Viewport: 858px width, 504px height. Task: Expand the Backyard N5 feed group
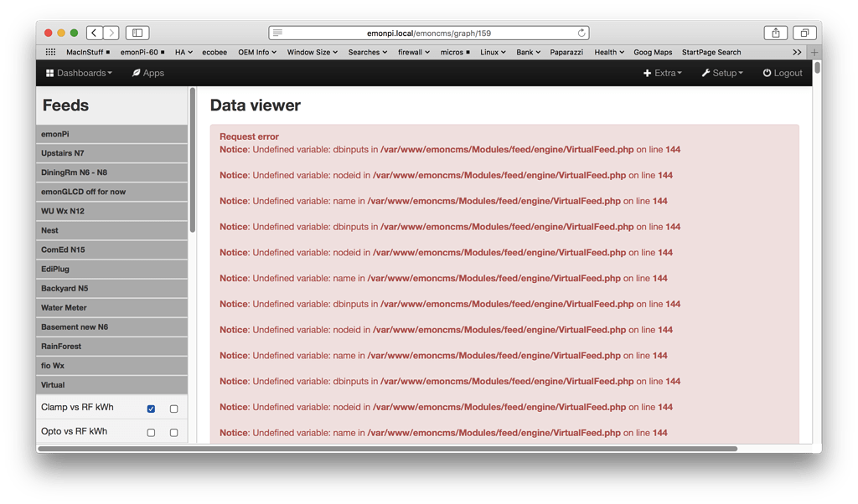pos(111,288)
